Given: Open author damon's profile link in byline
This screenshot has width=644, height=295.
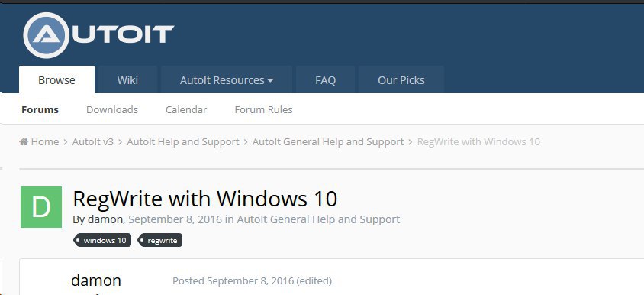Looking at the screenshot, I should click(105, 219).
